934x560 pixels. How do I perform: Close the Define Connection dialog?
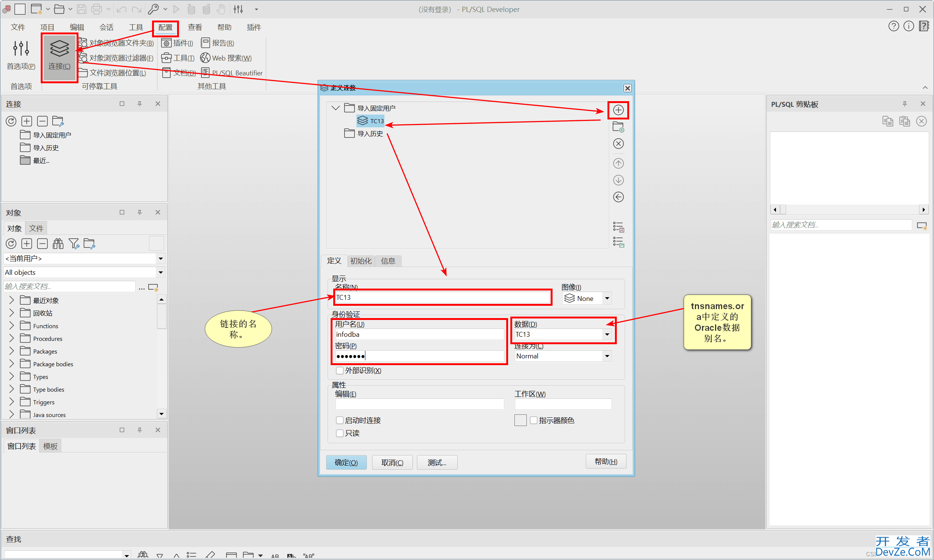click(x=627, y=88)
